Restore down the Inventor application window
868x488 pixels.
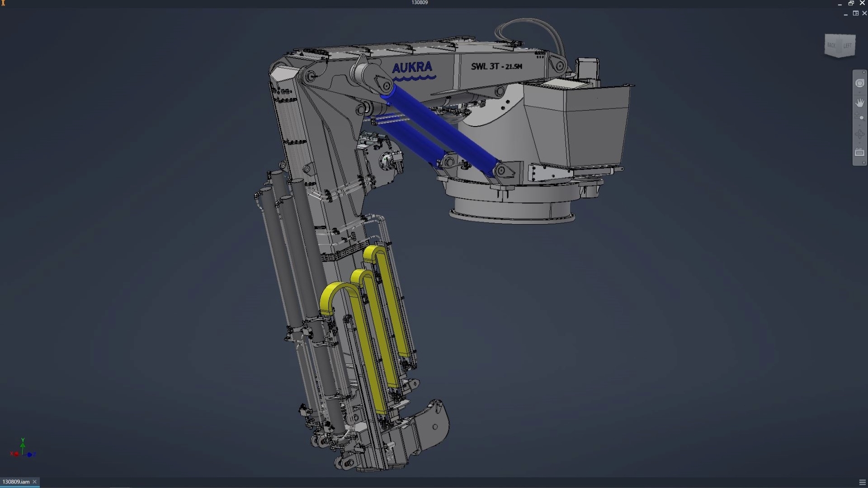(x=851, y=3)
